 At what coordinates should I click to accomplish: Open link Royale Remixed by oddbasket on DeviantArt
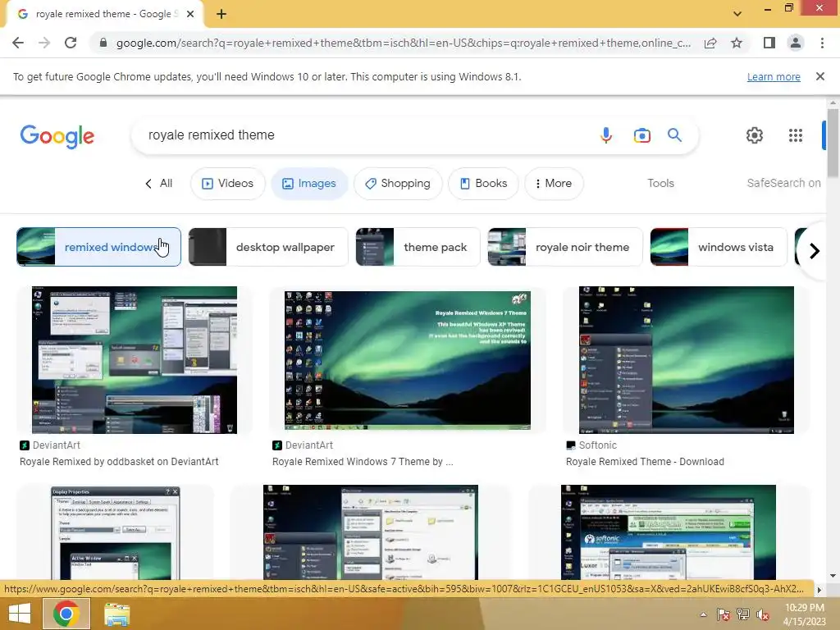(x=119, y=462)
